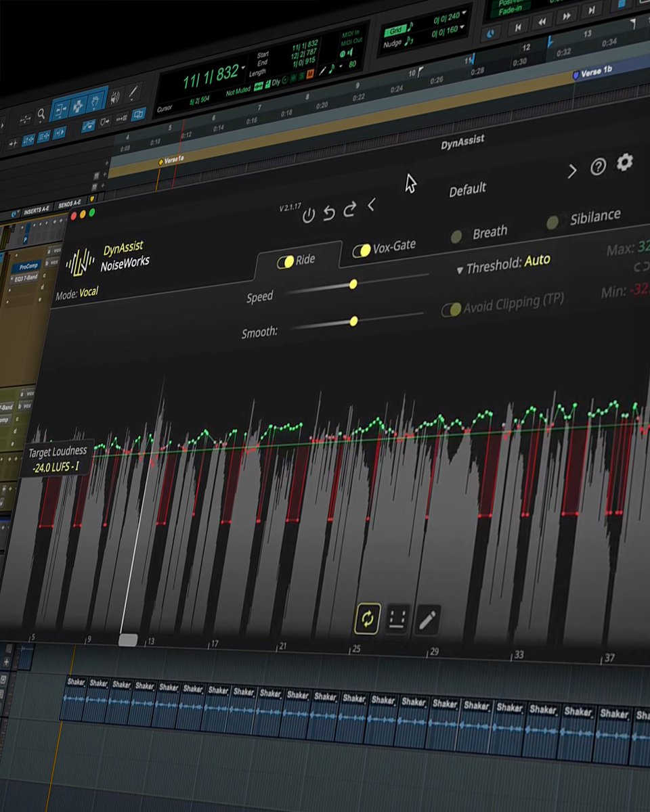Open DynAssist settings gear
This screenshot has height=812, width=650.
pos(624,162)
